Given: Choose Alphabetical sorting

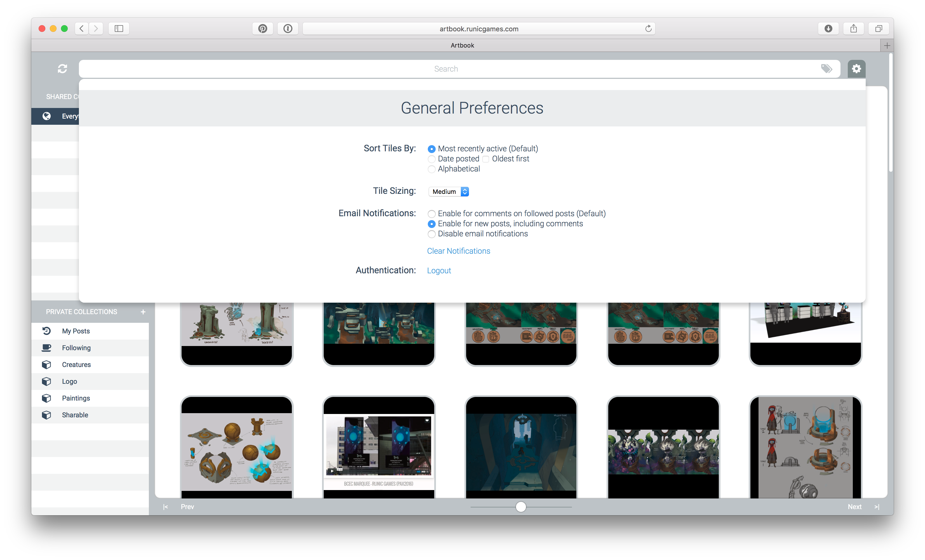Looking at the screenshot, I should pos(432,169).
